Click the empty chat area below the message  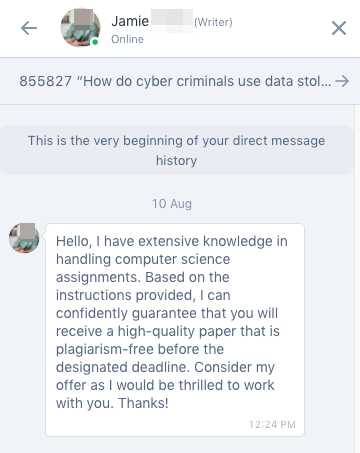[x=177, y=445]
